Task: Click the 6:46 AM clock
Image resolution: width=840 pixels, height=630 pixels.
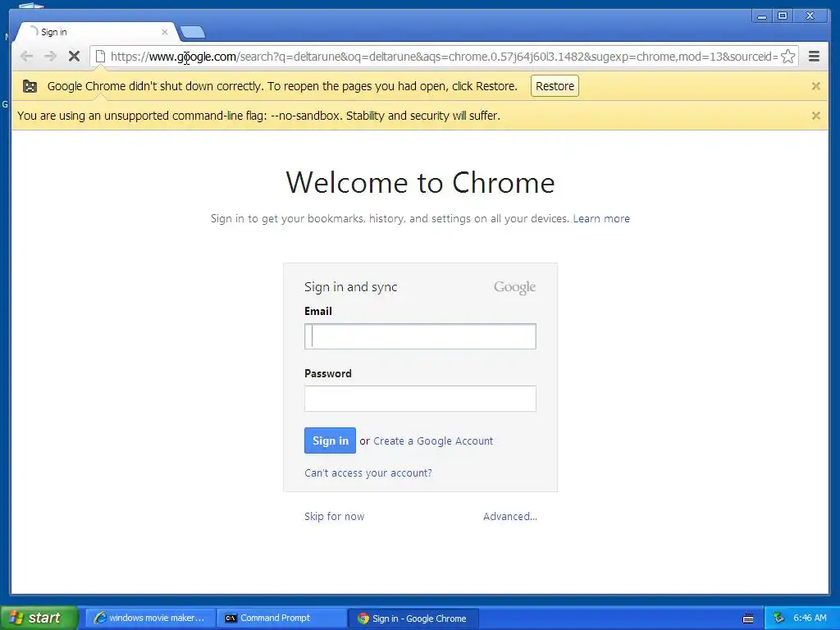Action: pyautogui.click(x=810, y=619)
